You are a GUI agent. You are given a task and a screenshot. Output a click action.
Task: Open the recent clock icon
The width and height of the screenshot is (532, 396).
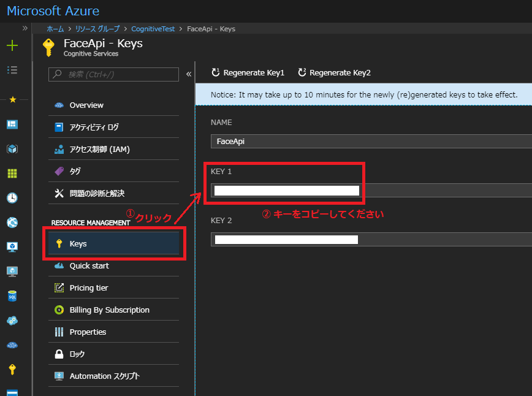[x=12, y=198]
